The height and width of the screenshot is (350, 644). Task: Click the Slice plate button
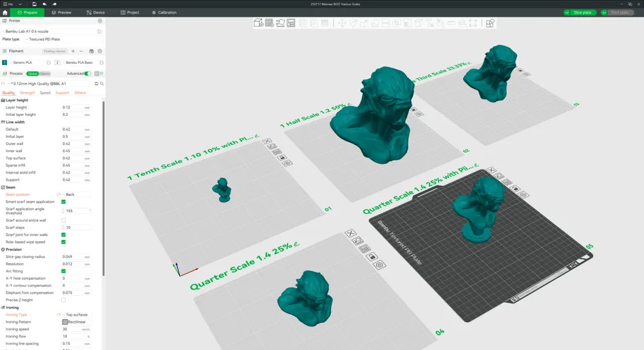(582, 13)
